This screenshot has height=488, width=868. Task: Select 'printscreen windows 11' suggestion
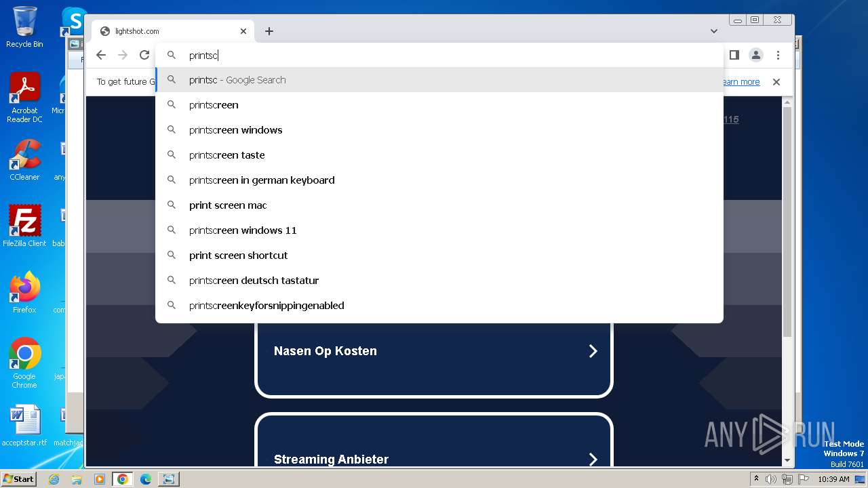pyautogui.click(x=439, y=230)
